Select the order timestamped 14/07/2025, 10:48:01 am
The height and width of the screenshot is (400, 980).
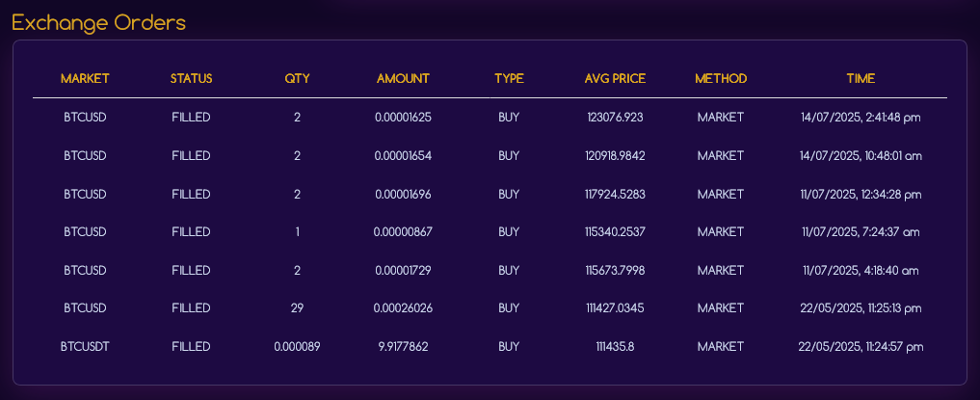[x=861, y=155]
